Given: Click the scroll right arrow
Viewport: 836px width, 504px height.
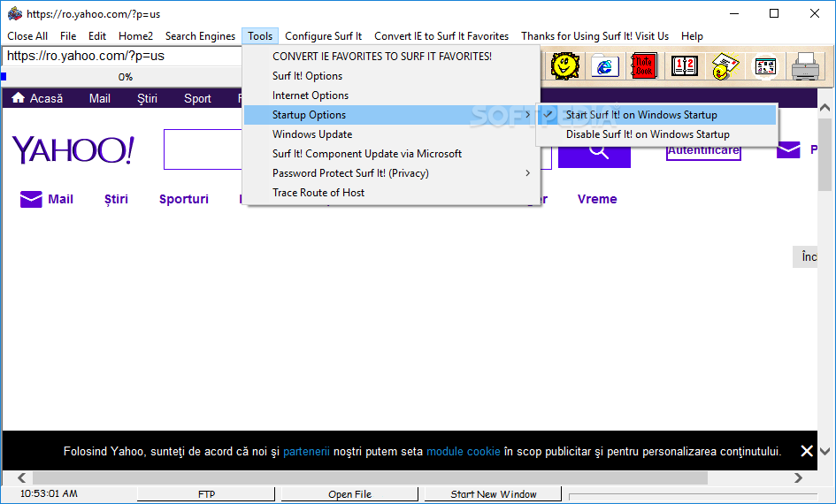Looking at the screenshot, I should click(x=798, y=477).
